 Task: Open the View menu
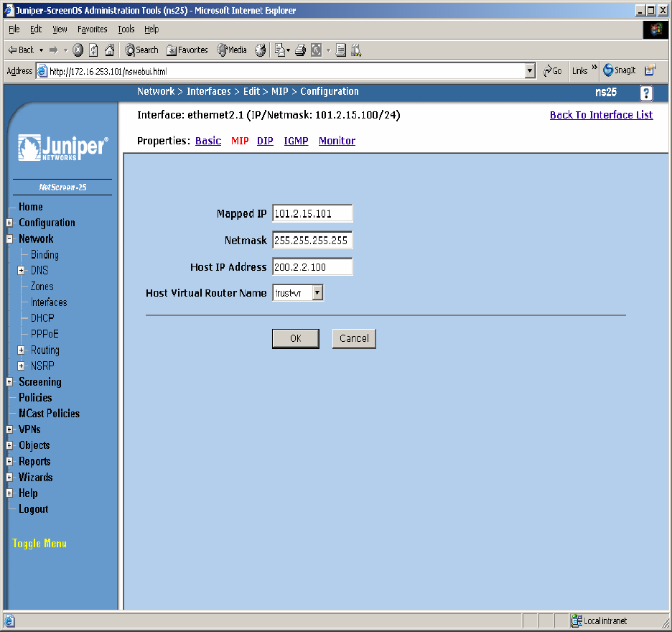coord(60,29)
